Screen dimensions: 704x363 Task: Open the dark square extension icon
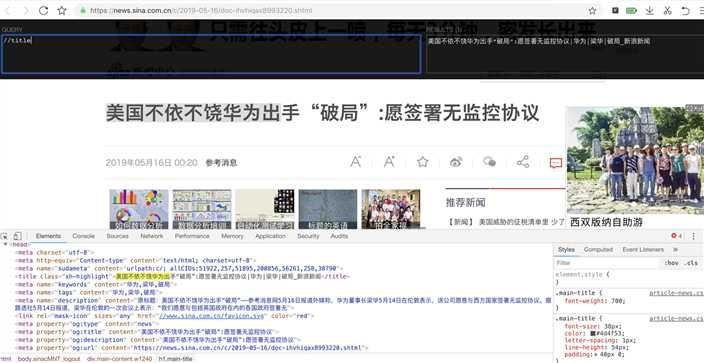click(x=616, y=10)
